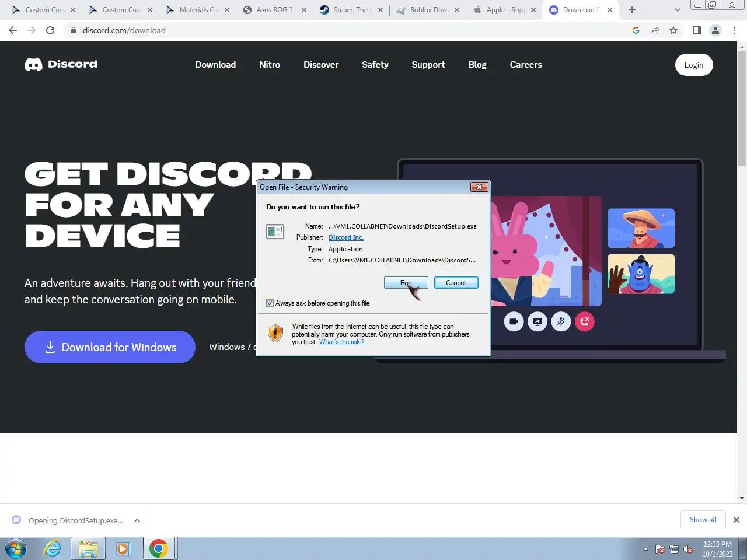This screenshot has width=747, height=560.
Task: Close the downloads bar
Action: point(736,520)
